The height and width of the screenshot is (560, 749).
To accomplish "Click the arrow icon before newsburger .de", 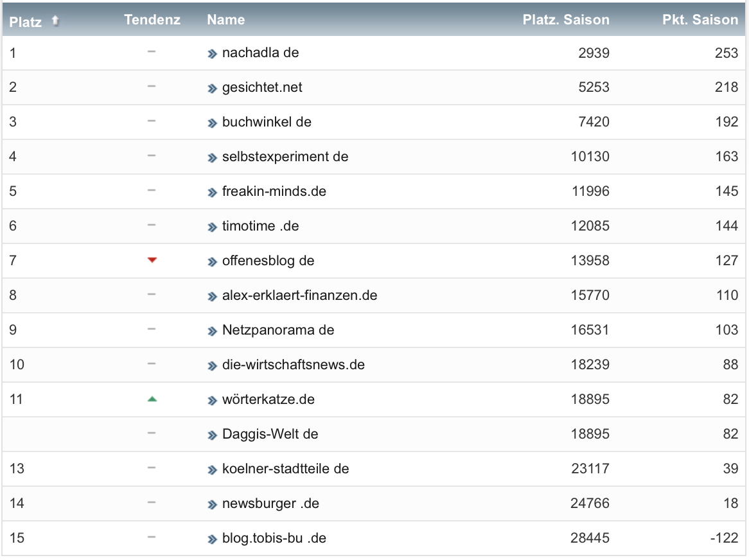I will coord(212,505).
